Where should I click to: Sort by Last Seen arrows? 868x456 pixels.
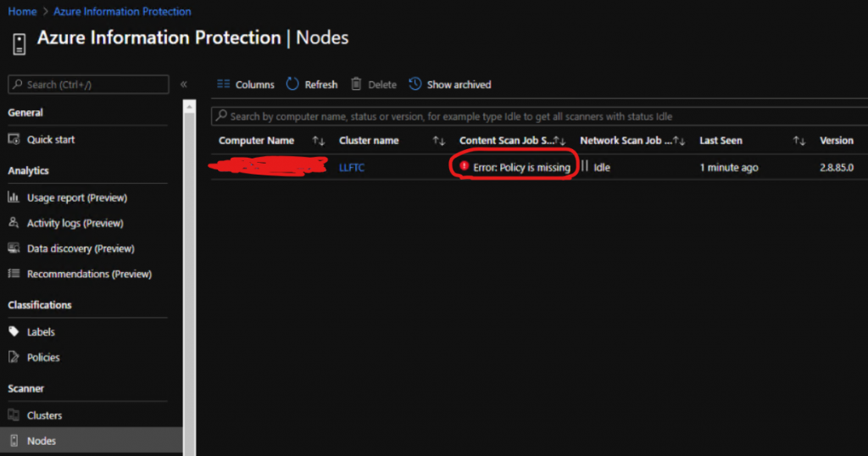point(799,141)
